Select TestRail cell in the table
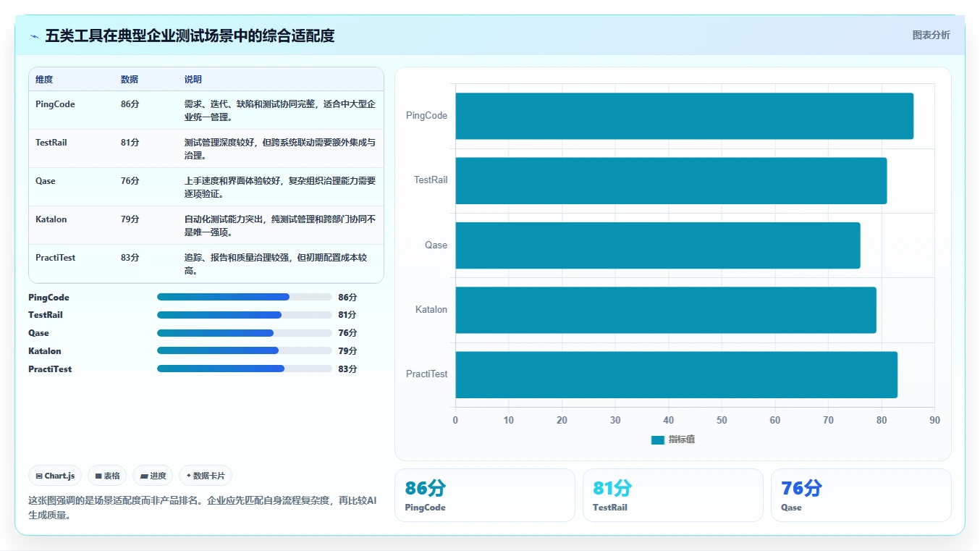980x551 pixels. pyautogui.click(x=51, y=143)
